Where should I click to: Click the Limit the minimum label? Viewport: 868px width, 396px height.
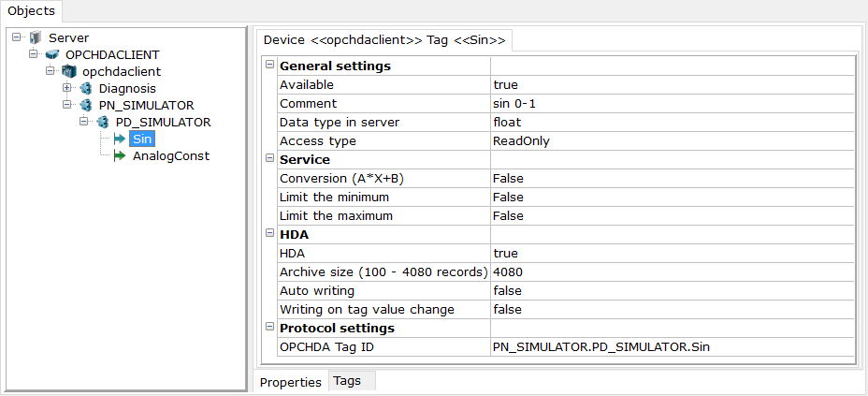(x=334, y=198)
